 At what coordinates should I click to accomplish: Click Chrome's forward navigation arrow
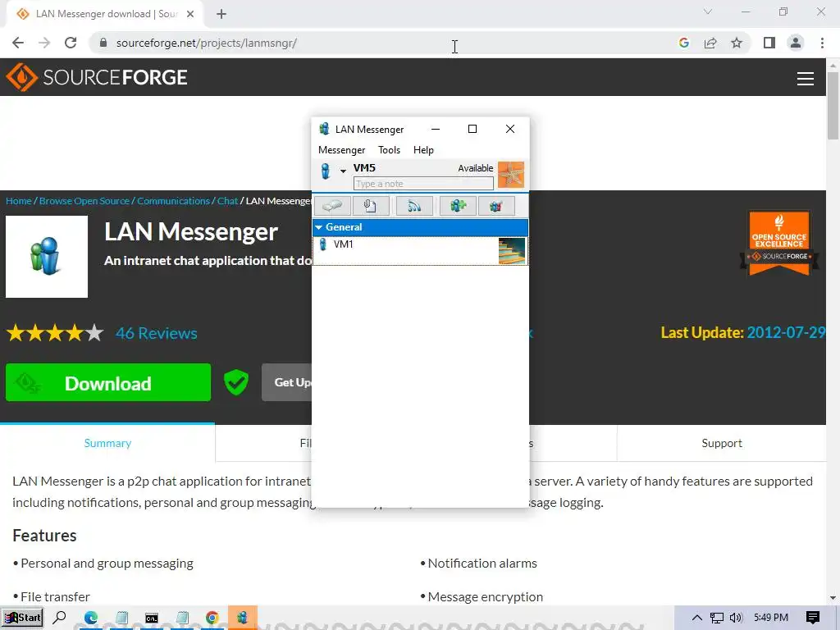pyautogui.click(x=44, y=43)
